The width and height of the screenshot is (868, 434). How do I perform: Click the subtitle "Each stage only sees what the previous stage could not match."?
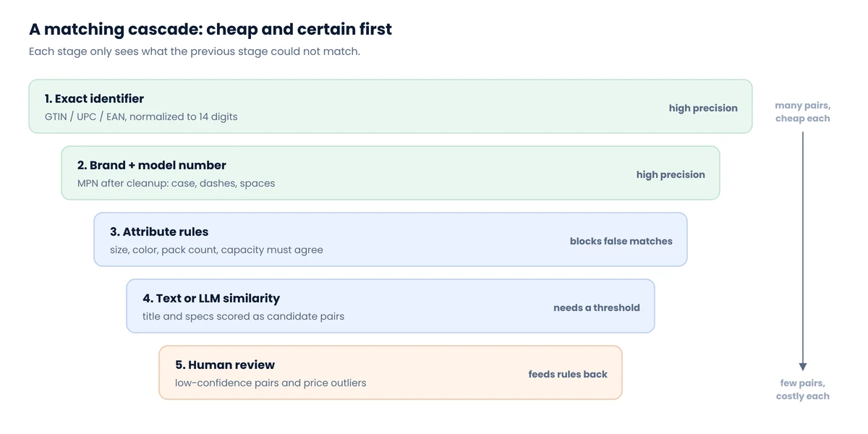[195, 52]
